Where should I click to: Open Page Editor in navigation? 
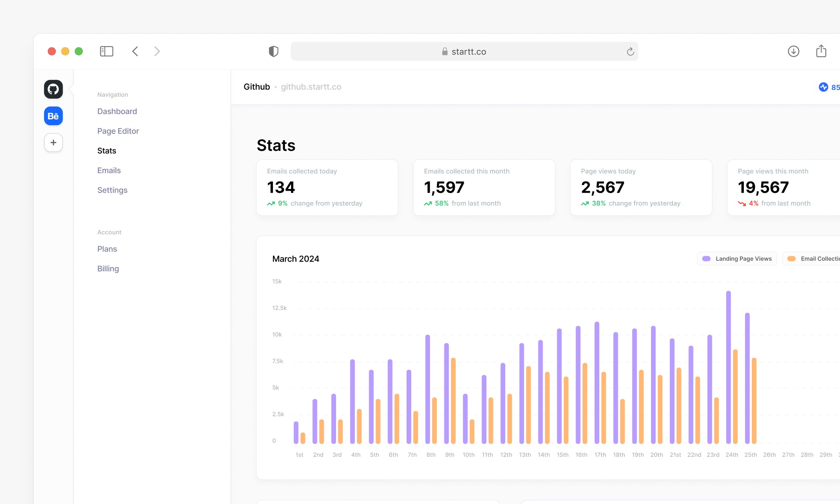pos(118,131)
